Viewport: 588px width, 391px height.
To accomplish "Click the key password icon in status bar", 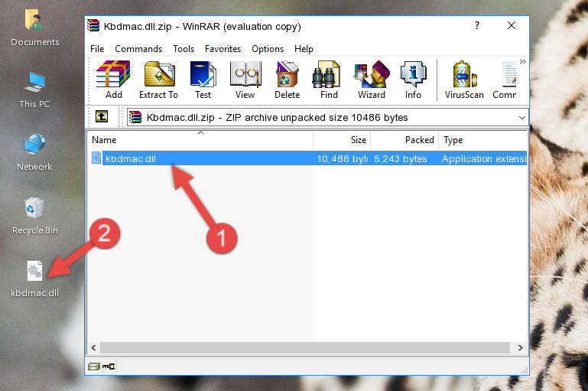I will point(109,367).
